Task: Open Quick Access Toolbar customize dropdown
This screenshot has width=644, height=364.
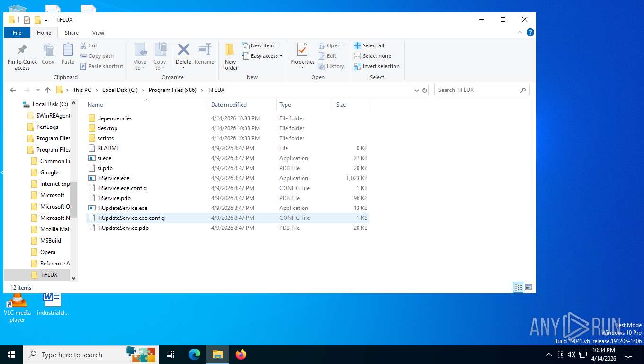Action: (x=46, y=20)
